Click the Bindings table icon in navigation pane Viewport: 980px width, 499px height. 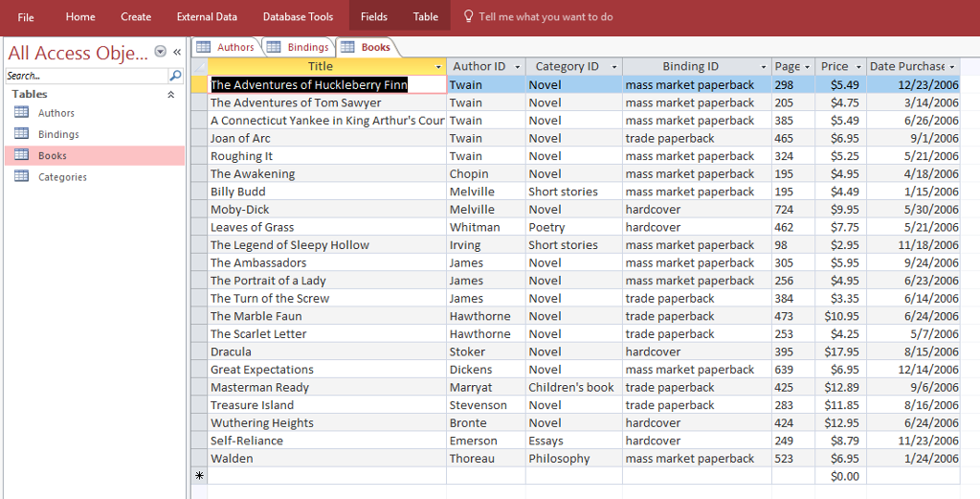point(21,134)
